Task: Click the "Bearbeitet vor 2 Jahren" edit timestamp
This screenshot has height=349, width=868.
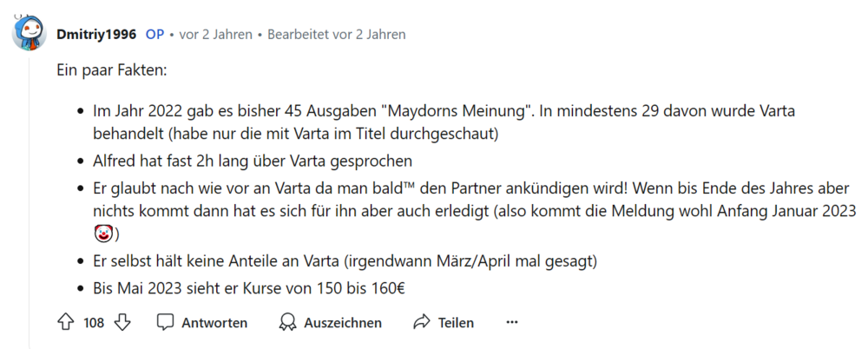Action: 336,35
